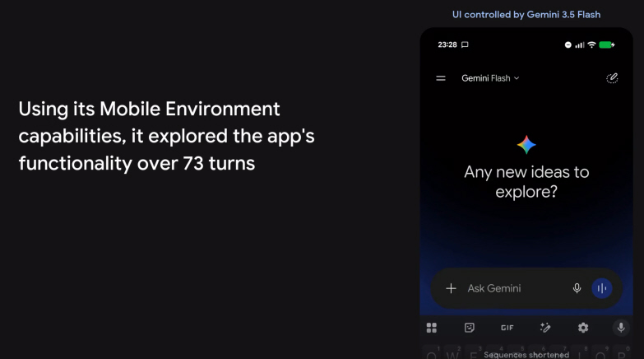The width and height of the screenshot is (644, 359).
Task: Click the 'Using its Mobile Environment' headline text
Action: tap(149, 110)
